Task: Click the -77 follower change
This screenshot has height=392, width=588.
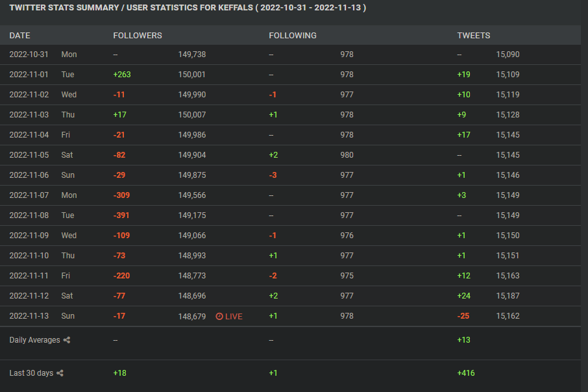Action: pos(119,296)
